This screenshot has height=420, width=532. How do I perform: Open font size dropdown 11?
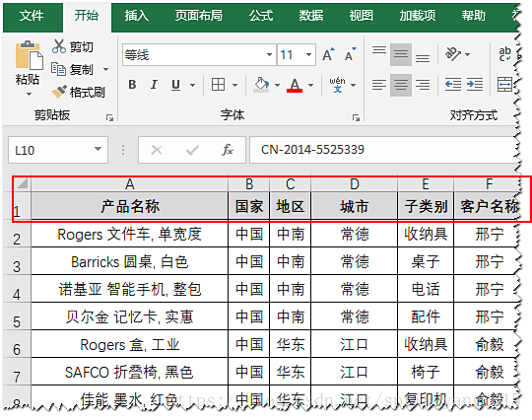click(308, 54)
